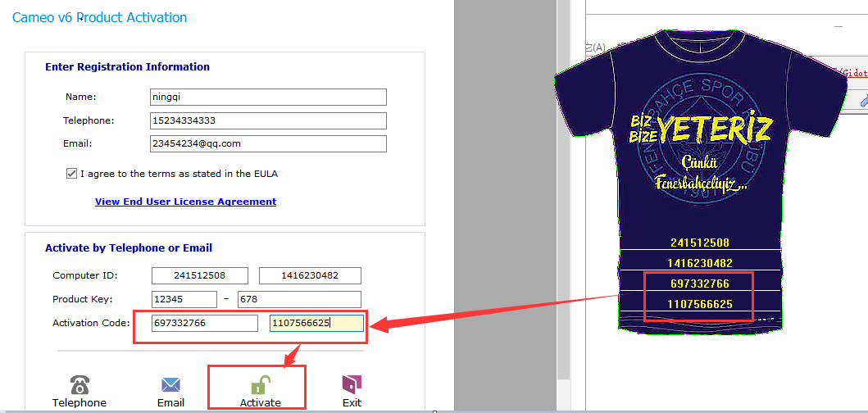Click the 'Activate by Telephone or Email' heading
Screen dimensions: 868x413
pos(129,248)
